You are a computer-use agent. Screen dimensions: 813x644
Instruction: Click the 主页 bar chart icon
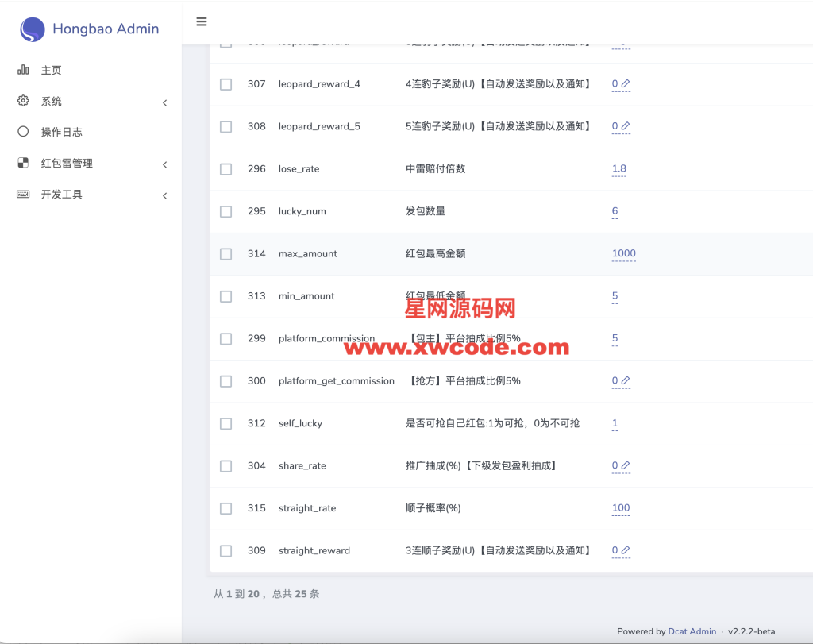tap(23, 70)
